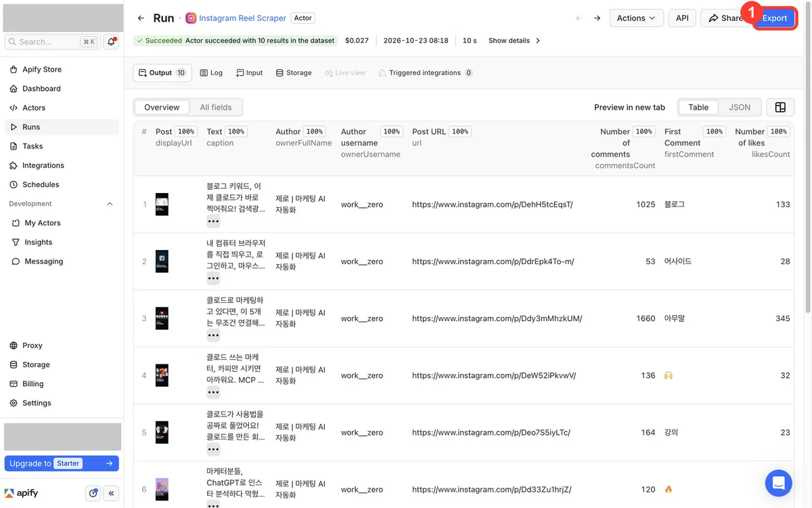Click the Instagram Reel Scraper actor icon

tap(191, 18)
